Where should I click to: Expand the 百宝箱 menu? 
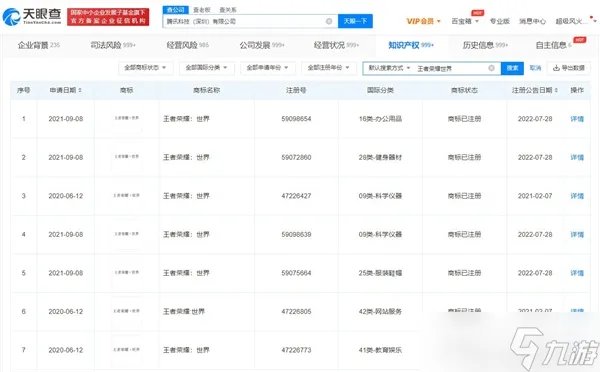[465, 21]
